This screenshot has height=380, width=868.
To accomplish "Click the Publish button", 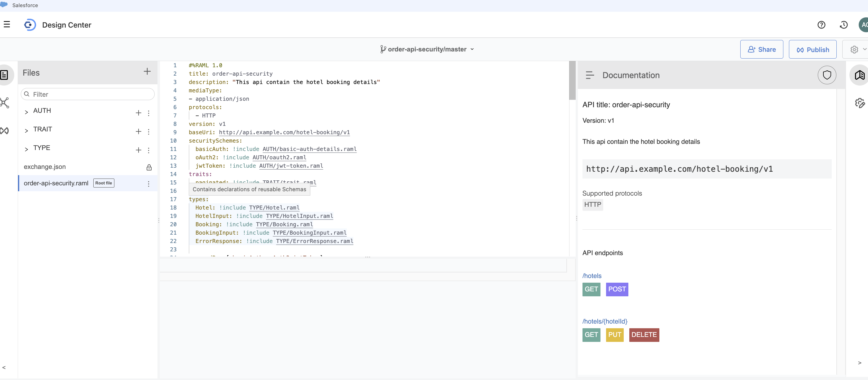I will click(813, 50).
